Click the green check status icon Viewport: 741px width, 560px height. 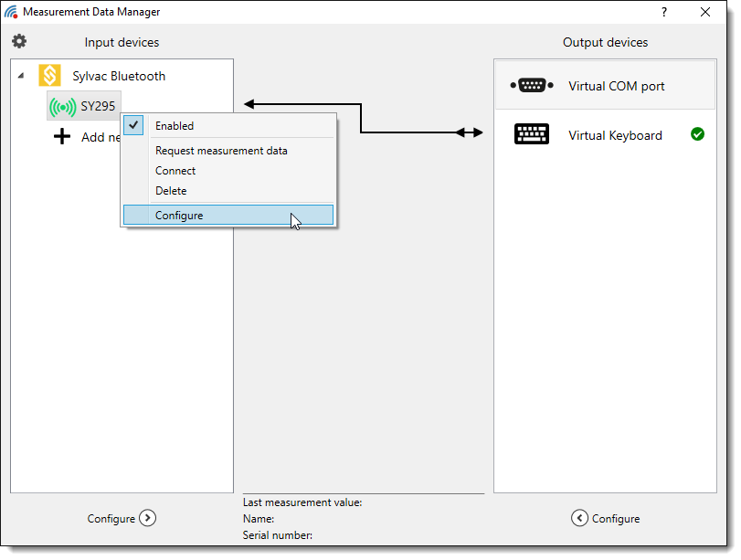(x=697, y=134)
